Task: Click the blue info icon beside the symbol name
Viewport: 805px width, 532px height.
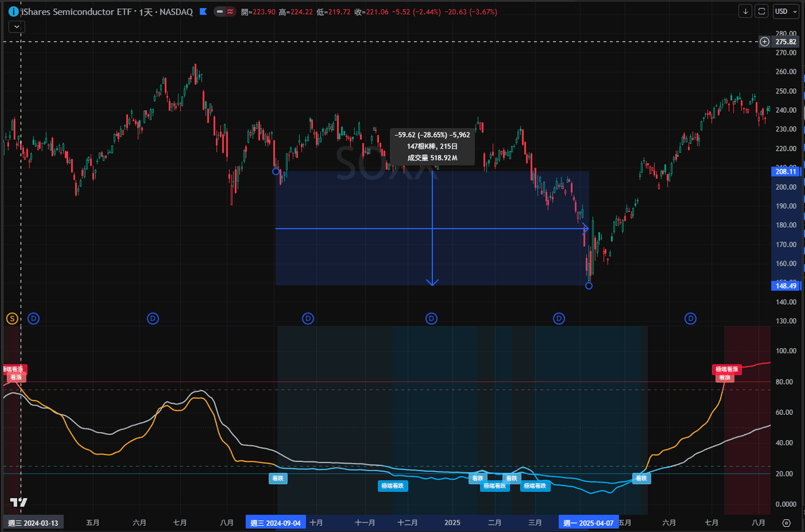Action: [14, 11]
